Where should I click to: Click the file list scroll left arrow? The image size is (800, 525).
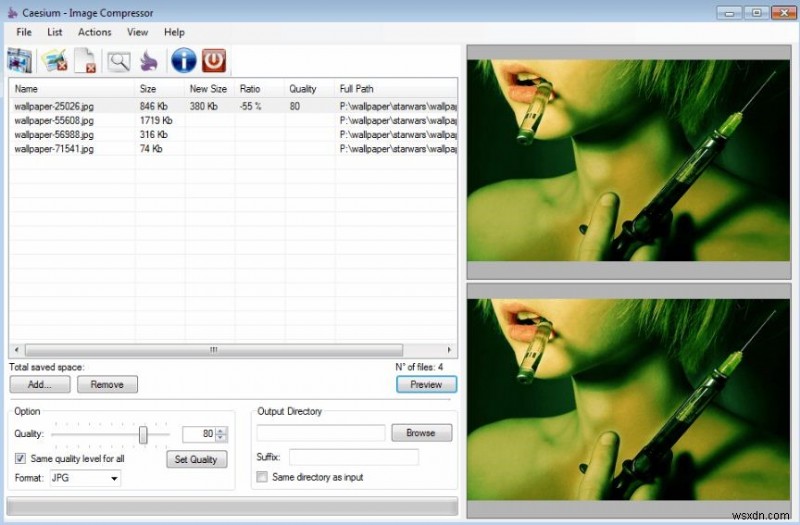pyautogui.click(x=17, y=350)
